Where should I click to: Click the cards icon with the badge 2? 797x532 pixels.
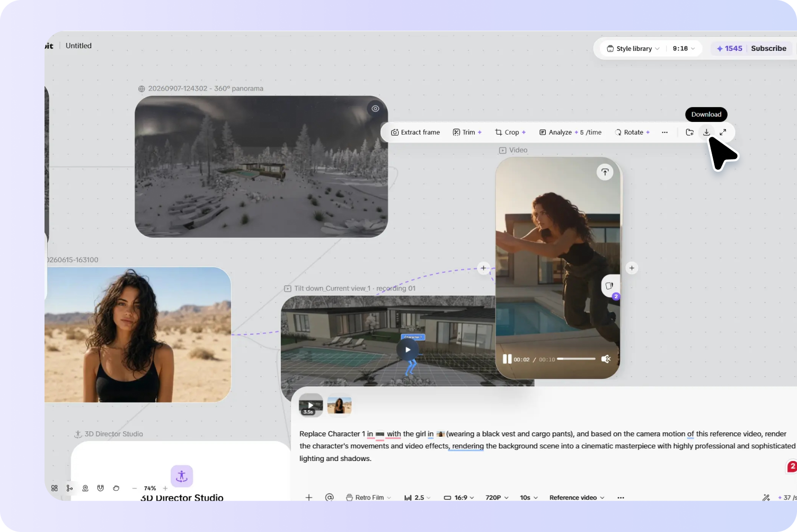point(610,286)
